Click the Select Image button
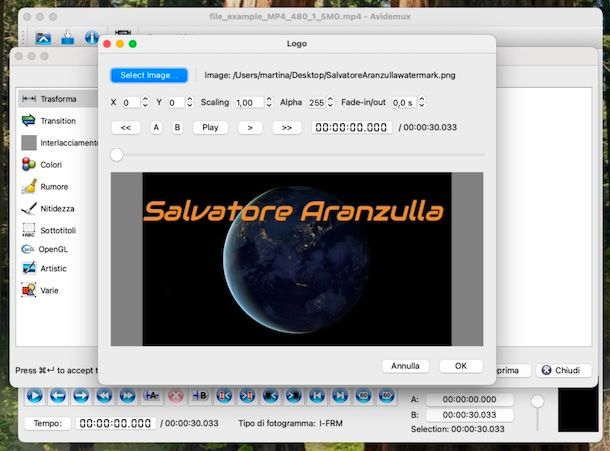 pyautogui.click(x=149, y=75)
